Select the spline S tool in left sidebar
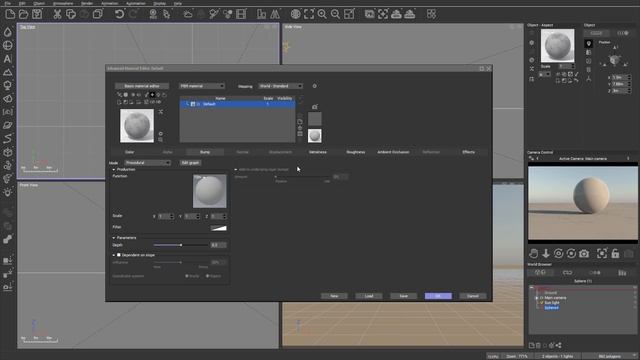 click(x=8, y=139)
